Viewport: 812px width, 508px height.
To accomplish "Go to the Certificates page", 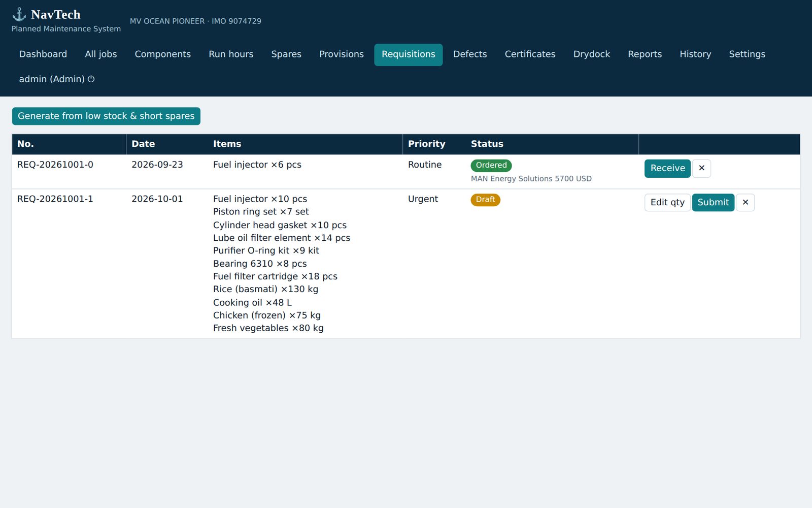I will click(530, 54).
